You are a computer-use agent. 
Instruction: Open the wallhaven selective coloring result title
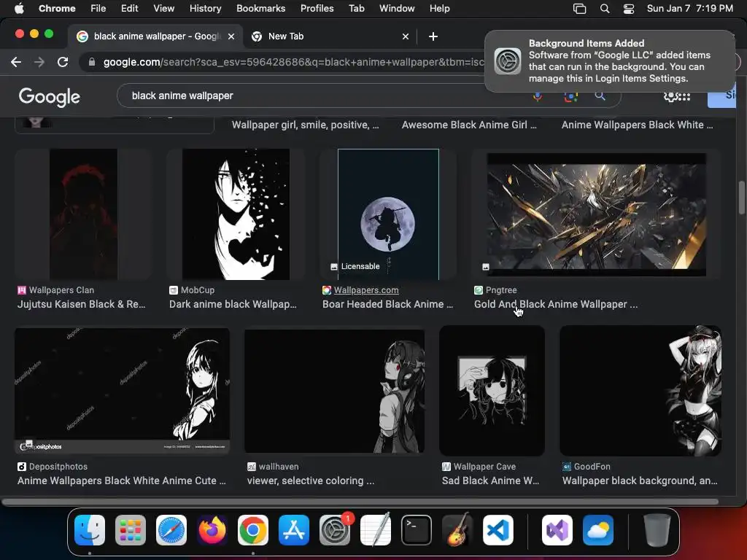pos(311,481)
